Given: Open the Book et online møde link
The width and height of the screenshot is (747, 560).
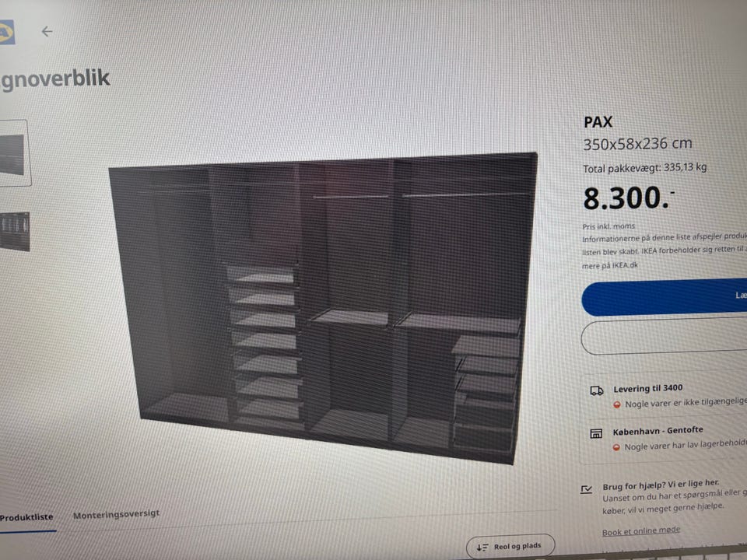Looking at the screenshot, I should 640,531.
